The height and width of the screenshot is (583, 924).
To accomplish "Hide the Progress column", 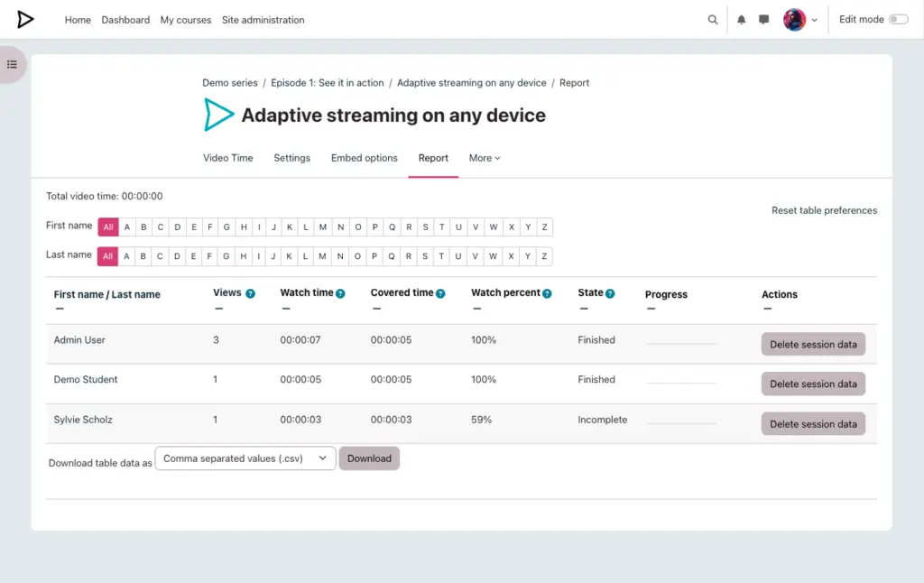I will (x=651, y=309).
